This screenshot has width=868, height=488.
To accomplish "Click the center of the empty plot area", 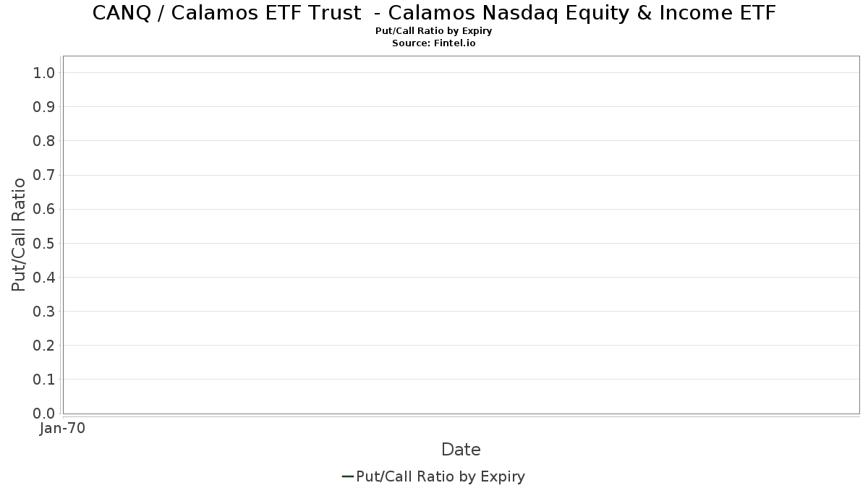I will tap(461, 235).
